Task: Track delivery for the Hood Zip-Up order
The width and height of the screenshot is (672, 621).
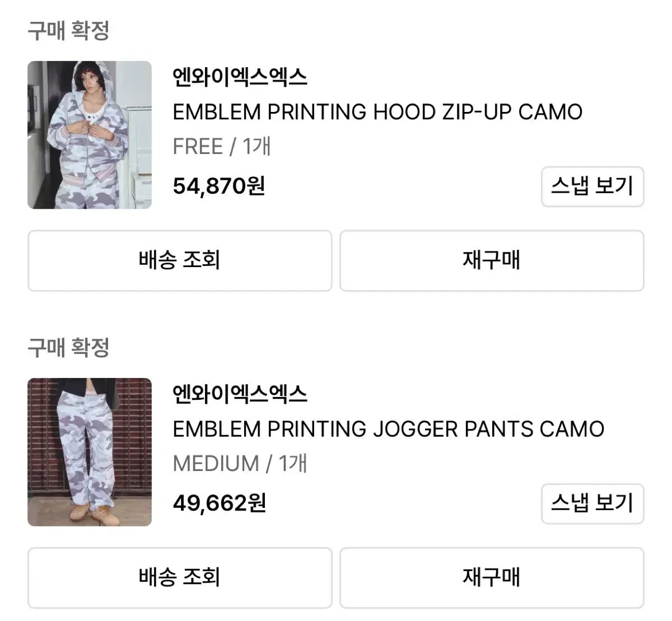Action: 180,260
